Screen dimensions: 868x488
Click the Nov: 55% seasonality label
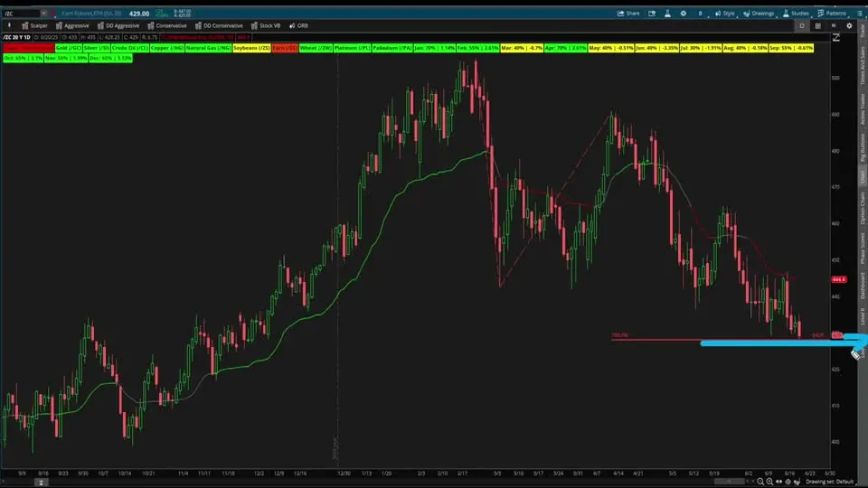66,58
